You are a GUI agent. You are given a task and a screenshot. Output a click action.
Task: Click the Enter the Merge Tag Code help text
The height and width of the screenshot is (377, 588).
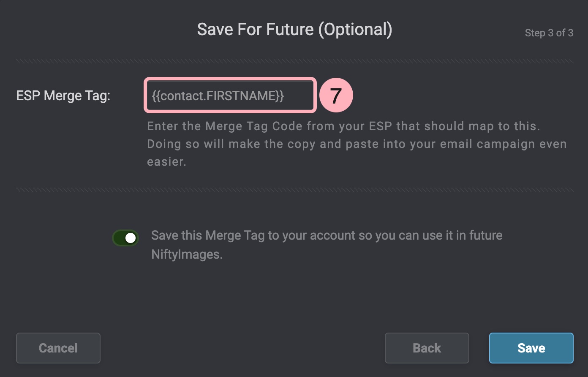(x=343, y=126)
